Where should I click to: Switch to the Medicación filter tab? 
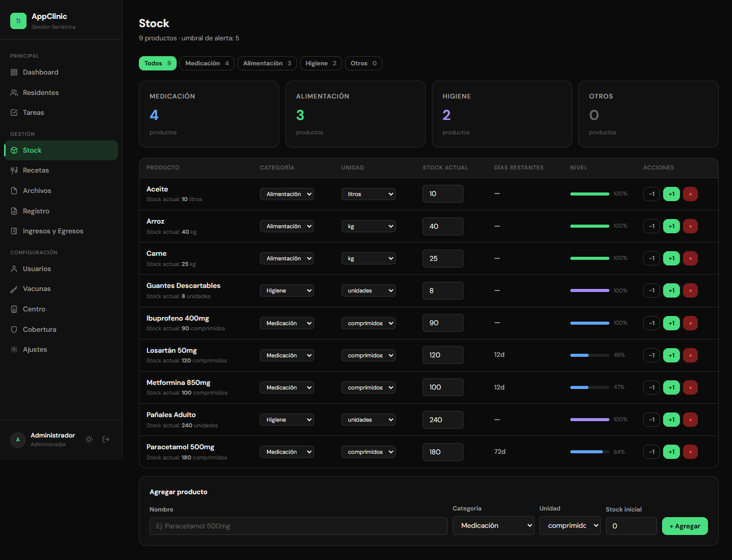point(207,63)
